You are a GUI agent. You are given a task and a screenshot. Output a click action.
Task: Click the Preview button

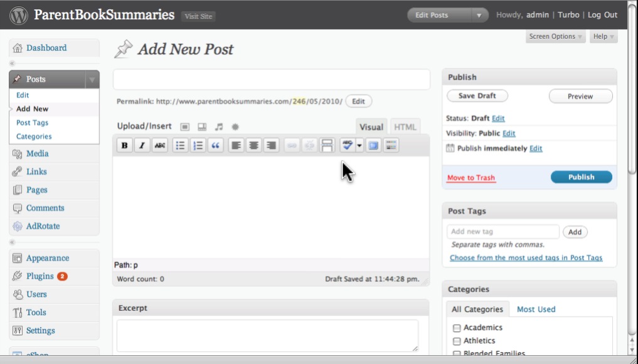click(580, 96)
